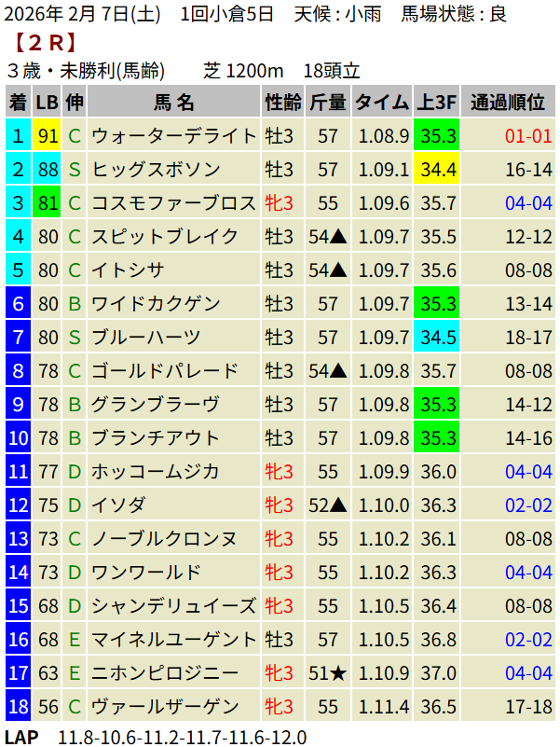Open ブルーハーツ horse entry
This screenshot has width=560, height=747.
[x=147, y=338]
